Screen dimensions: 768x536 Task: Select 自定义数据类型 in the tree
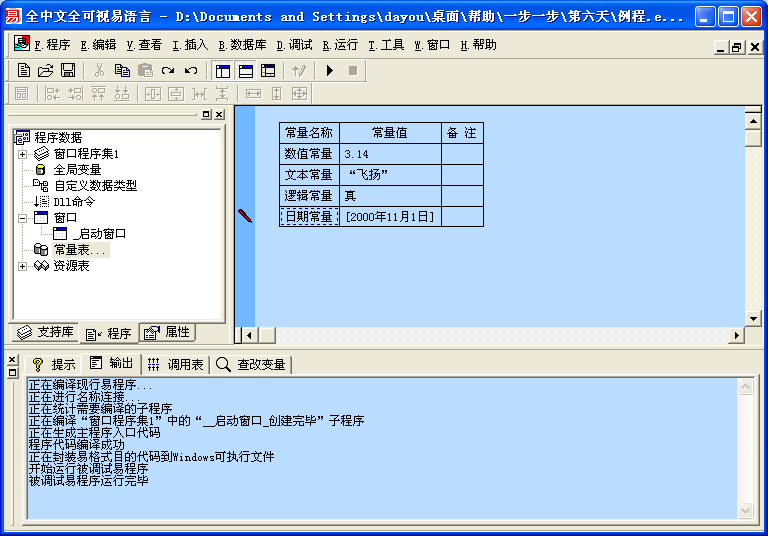click(95, 186)
